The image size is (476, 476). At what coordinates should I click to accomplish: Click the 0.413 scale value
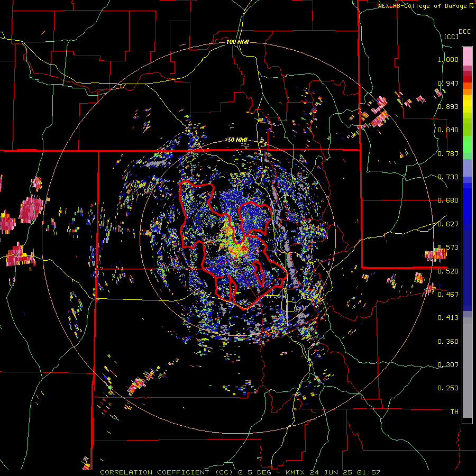pos(448,318)
